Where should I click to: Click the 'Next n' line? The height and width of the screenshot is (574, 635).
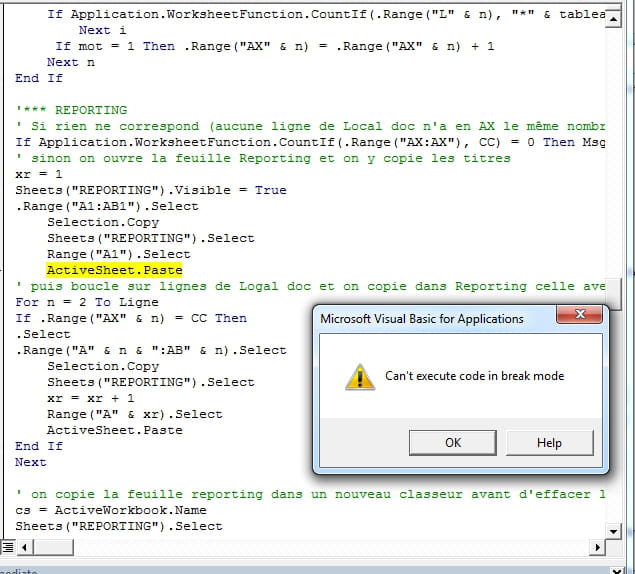(71, 62)
